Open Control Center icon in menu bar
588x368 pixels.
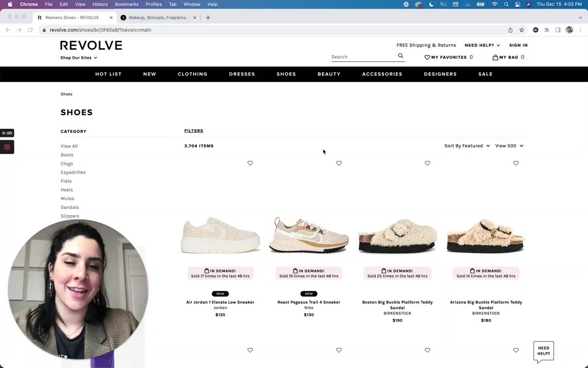pos(518,5)
